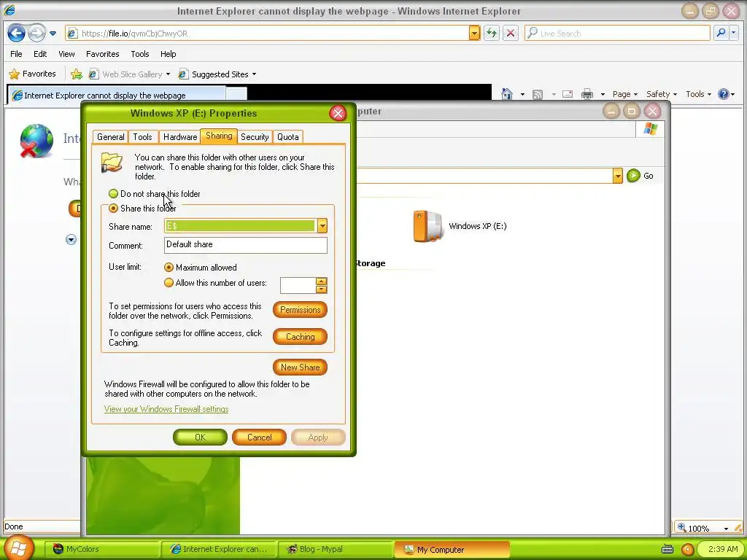The image size is (747, 560).
Task: Expand hidden tray icons arrow
Action: click(x=687, y=549)
